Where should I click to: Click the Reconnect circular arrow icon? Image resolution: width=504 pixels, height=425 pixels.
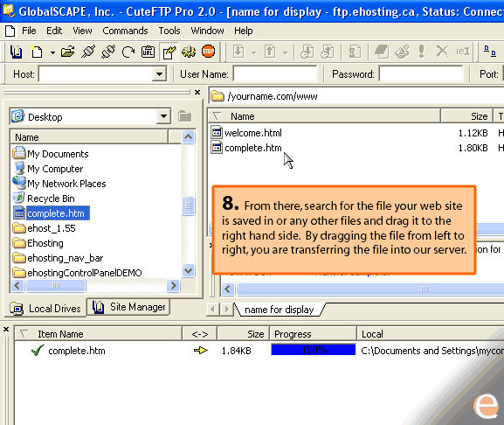pyautogui.click(x=128, y=52)
